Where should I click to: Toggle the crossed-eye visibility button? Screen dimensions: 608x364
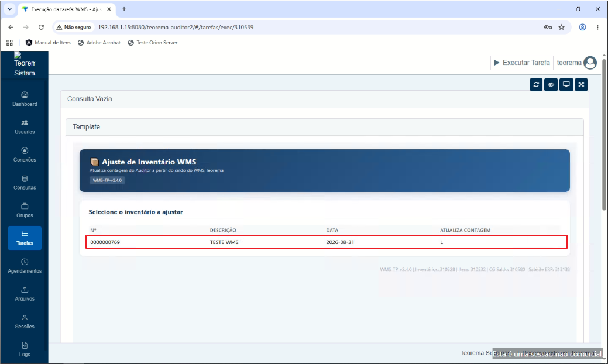(551, 84)
